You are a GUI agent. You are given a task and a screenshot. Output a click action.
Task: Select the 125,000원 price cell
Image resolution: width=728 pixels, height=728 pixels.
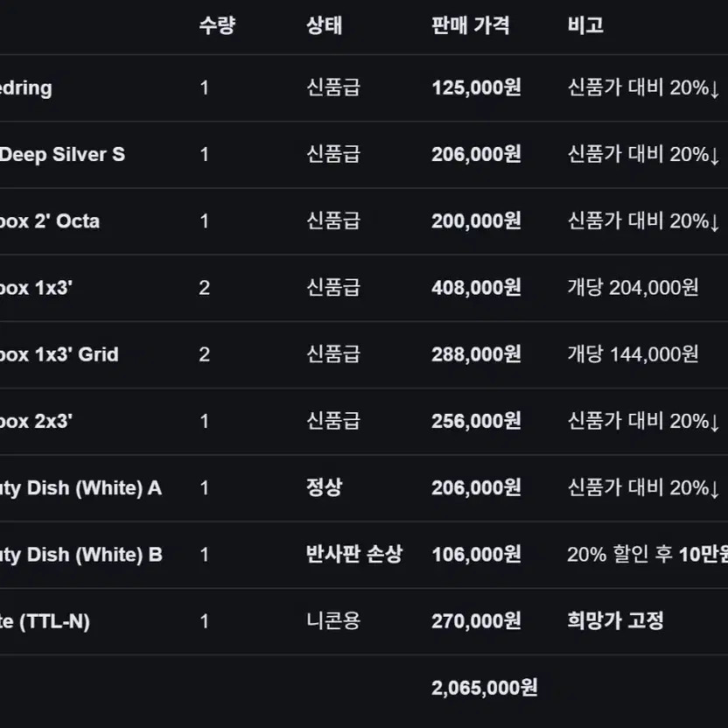[x=476, y=87]
